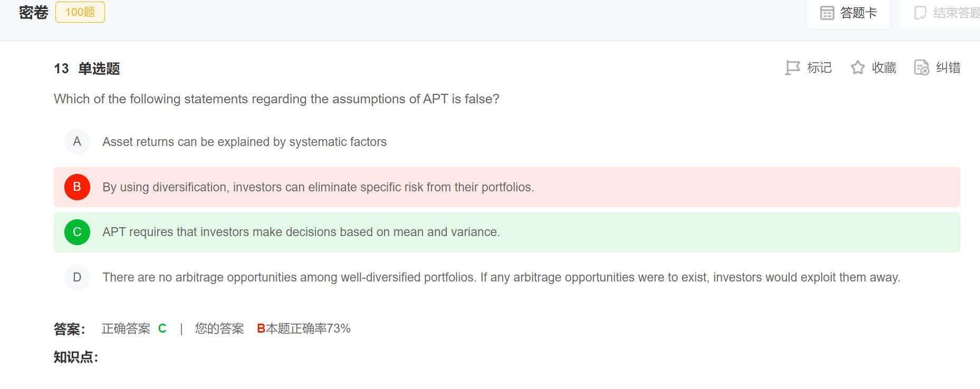Click the 密卷 title
The image size is (980, 389).
coord(34,12)
